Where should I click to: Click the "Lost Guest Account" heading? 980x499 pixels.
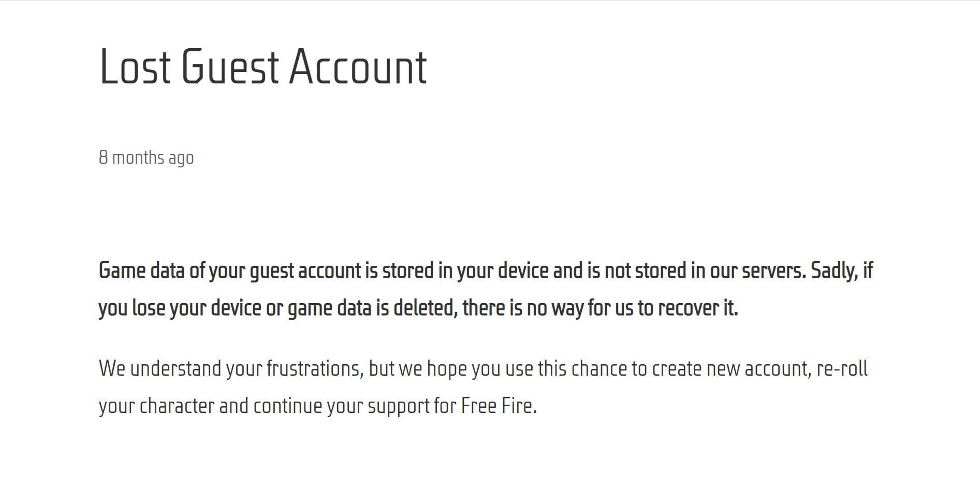click(x=262, y=66)
